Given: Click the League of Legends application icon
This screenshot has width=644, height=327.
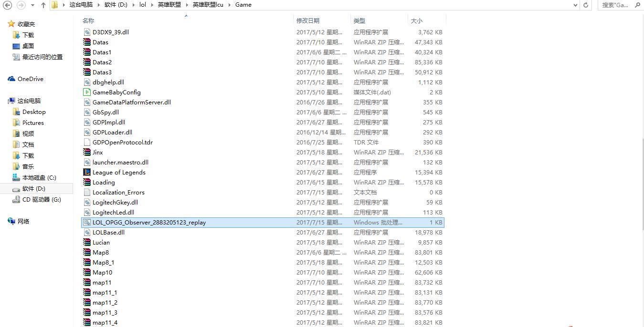Looking at the screenshot, I should coord(87,173).
